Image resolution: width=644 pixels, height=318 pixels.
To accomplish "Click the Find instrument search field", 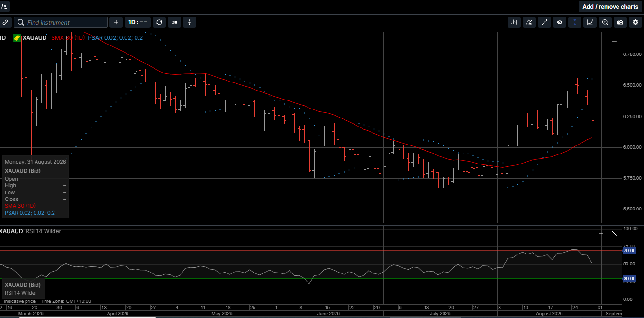I will click(61, 22).
